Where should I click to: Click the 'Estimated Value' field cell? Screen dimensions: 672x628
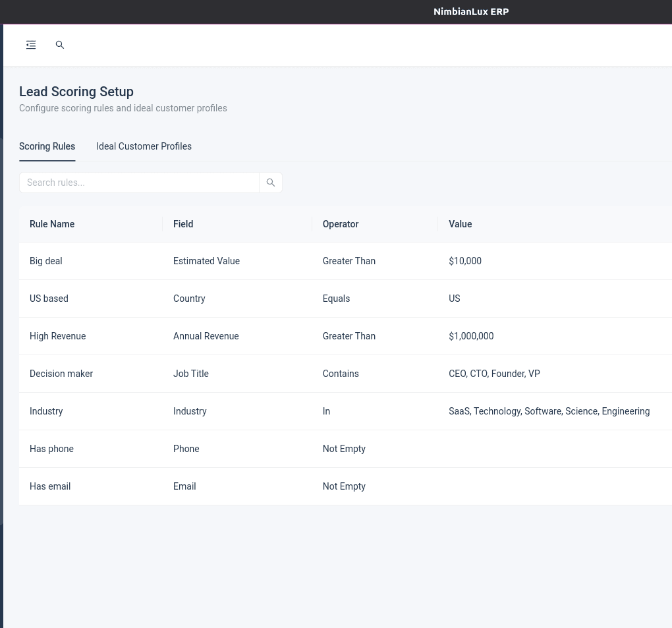[206, 261]
